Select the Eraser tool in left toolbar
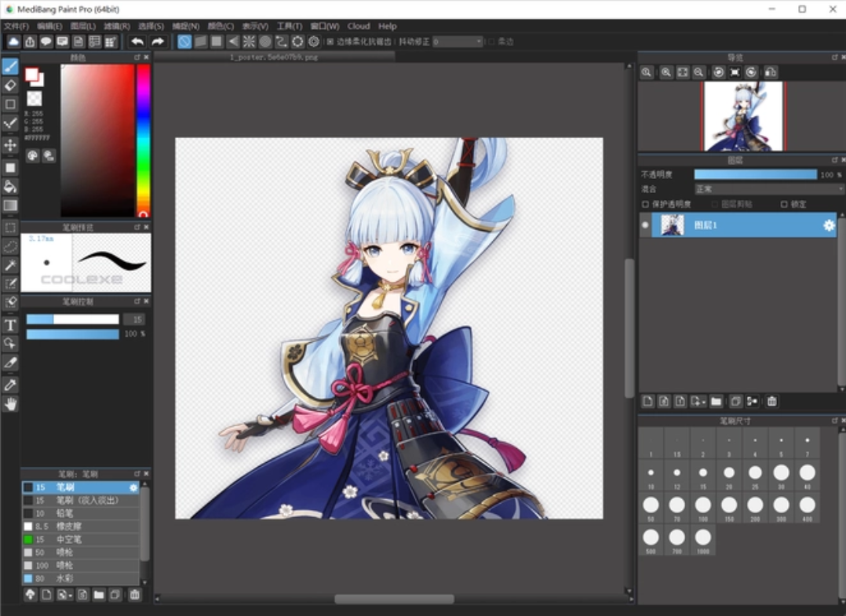 10,85
